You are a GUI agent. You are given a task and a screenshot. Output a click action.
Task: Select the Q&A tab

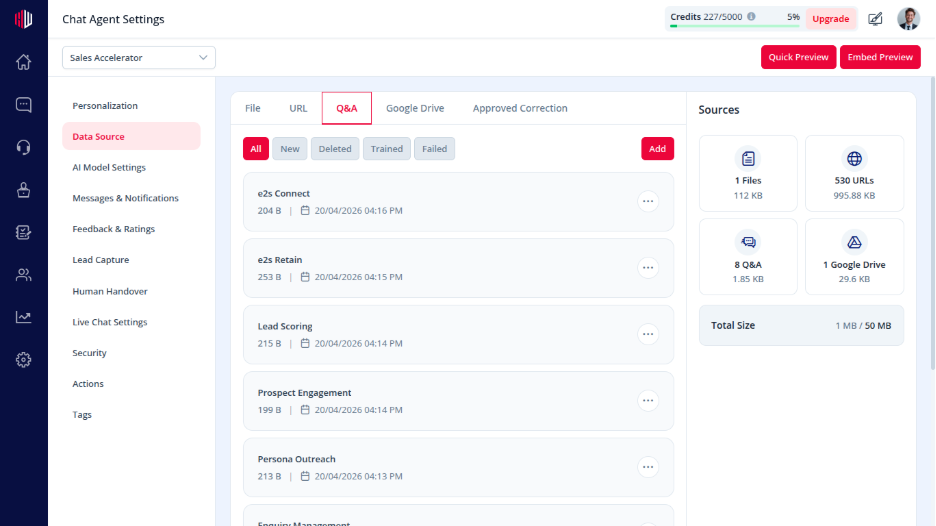click(347, 108)
